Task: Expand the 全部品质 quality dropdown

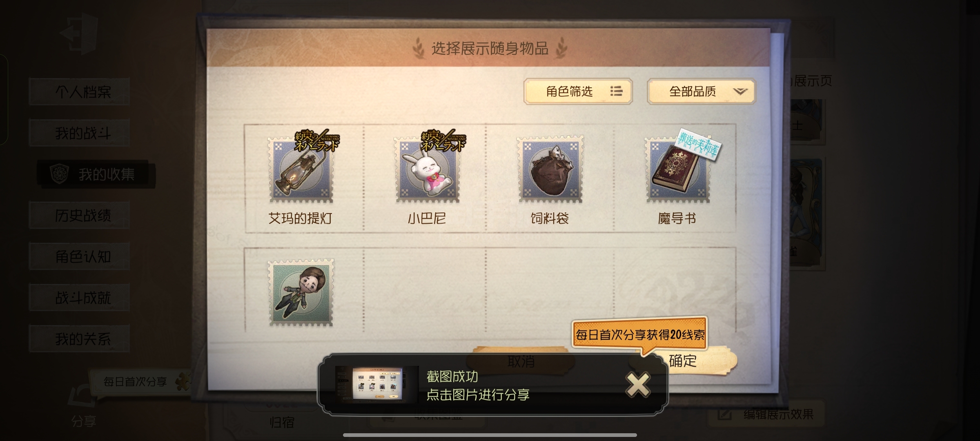Action: (702, 91)
